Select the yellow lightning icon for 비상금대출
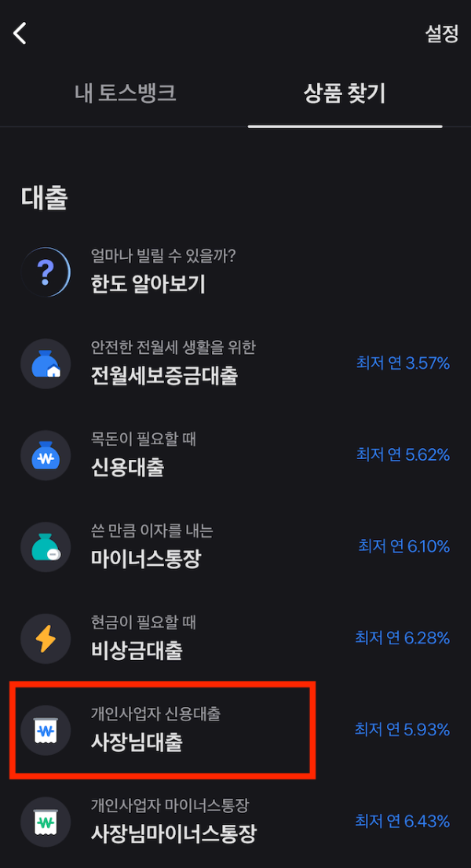The image size is (471, 868). click(x=46, y=638)
